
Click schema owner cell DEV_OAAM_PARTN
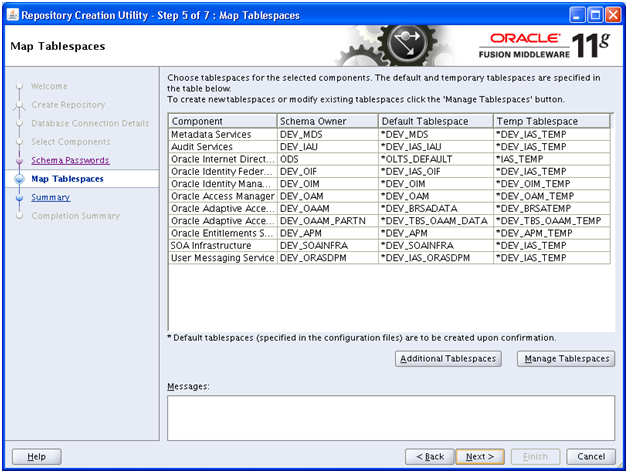point(328,221)
